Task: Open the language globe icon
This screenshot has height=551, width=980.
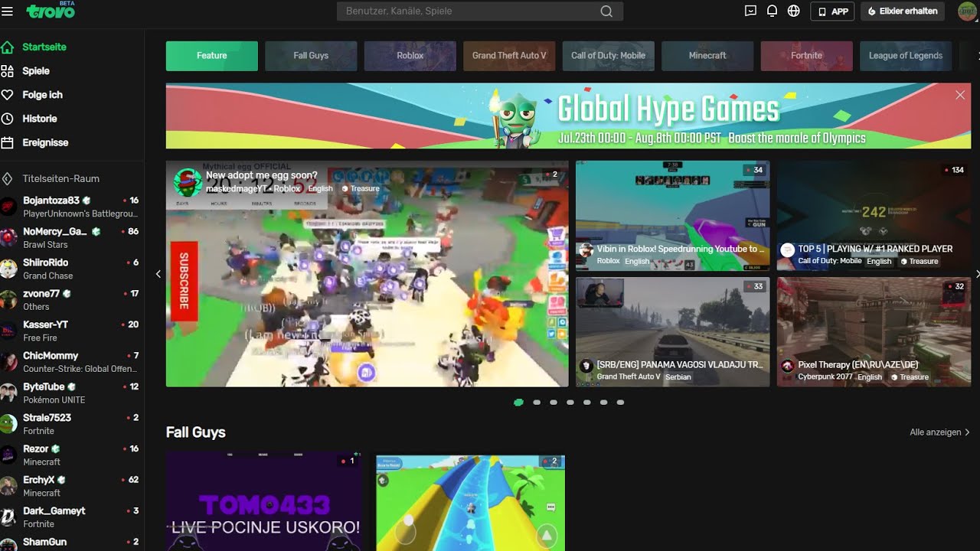Action: coord(794,11)
